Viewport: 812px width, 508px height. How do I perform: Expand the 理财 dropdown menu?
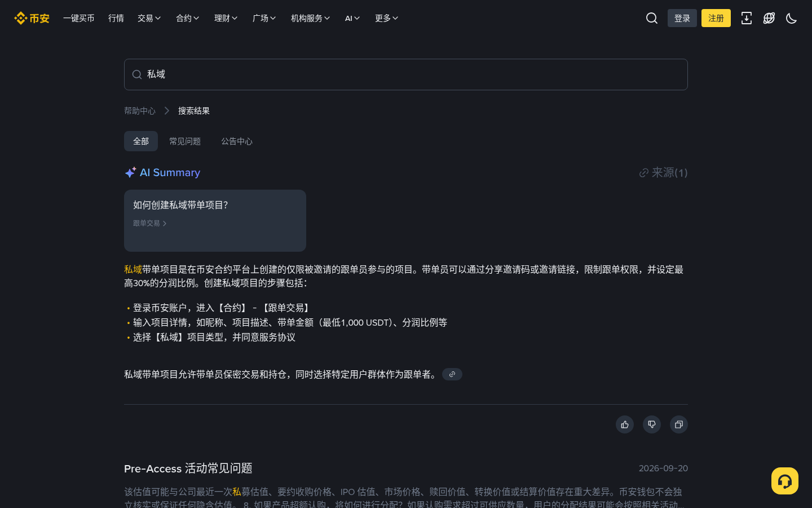click(226, 18)
